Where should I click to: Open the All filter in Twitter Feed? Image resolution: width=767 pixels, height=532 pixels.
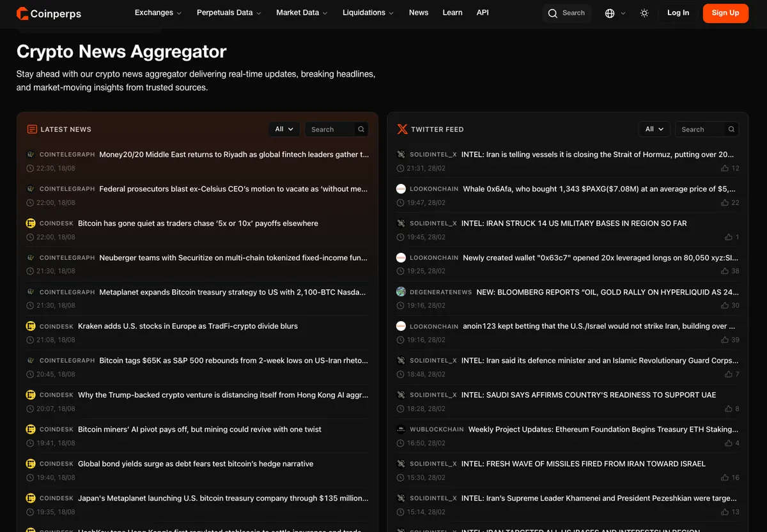pyautogui.click(x=655, y=129)
